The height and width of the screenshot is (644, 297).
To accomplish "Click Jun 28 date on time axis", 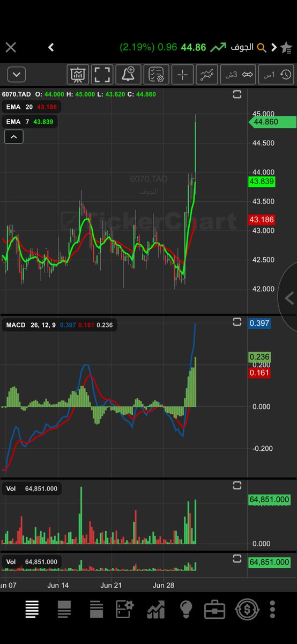I will [x=165, y=585].
